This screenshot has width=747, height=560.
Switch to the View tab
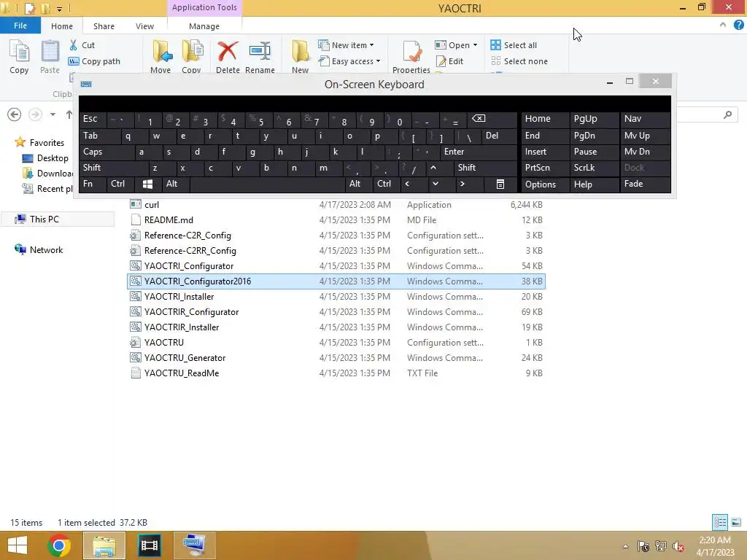[x=144, y=26]
